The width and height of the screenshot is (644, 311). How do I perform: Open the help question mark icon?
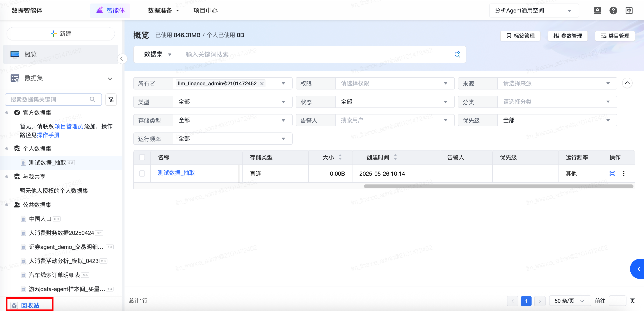click(613, 11)
